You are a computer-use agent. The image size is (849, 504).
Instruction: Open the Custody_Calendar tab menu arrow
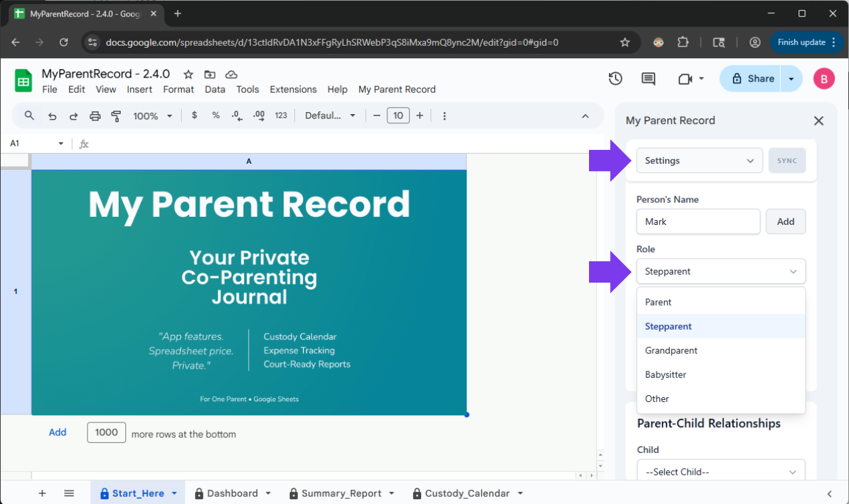520,493
